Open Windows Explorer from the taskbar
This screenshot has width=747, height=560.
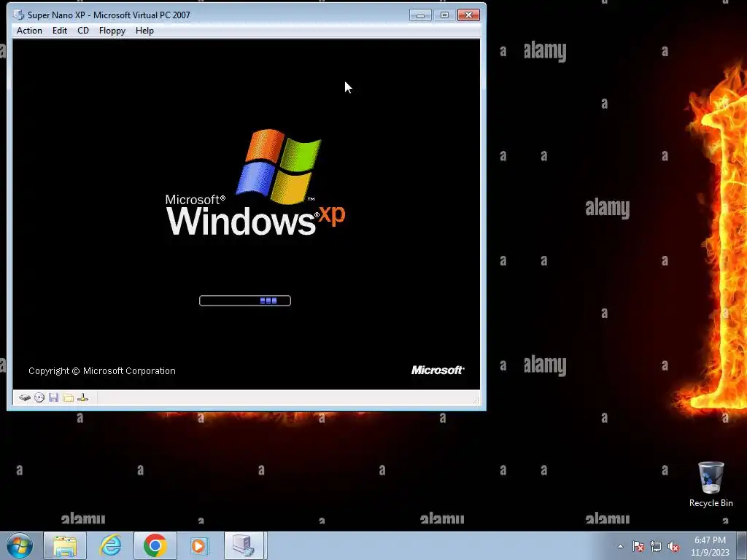pyautogui.click(x=65, y=545)
